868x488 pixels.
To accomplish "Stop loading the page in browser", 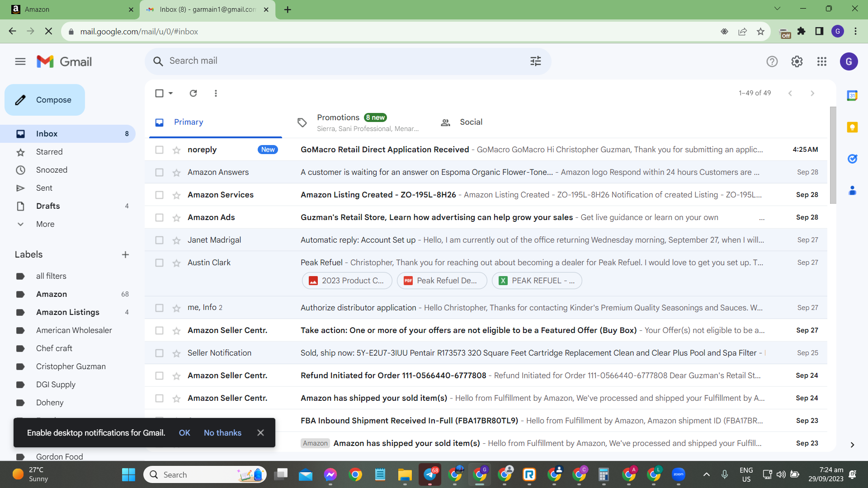I will pos(49,31).
